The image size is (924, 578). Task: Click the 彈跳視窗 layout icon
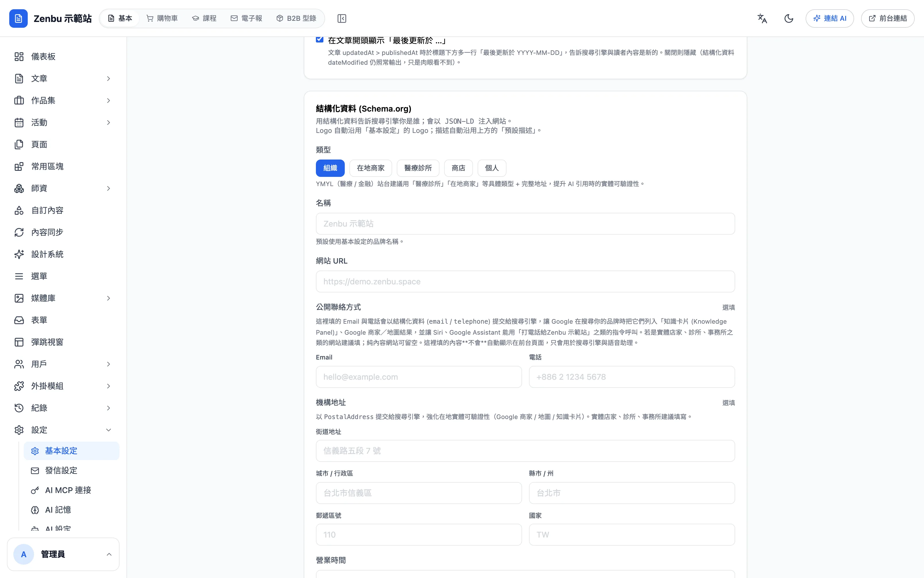tap(19, 342)
